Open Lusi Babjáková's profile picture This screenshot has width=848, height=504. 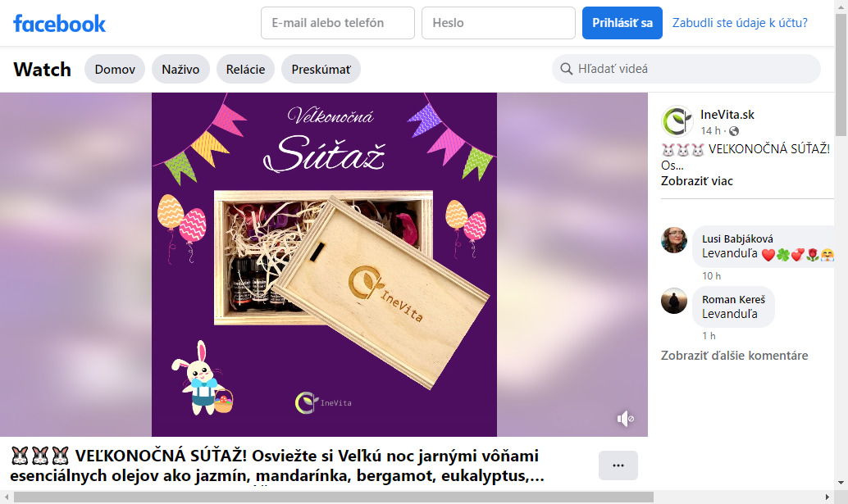click(x=674, y=240)
